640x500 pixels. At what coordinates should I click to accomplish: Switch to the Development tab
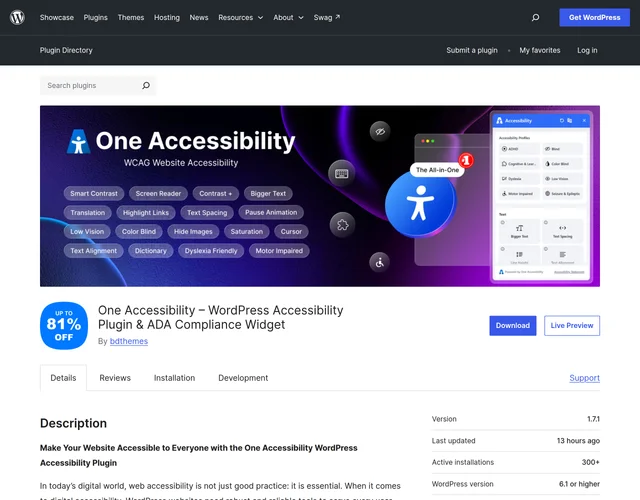[243, 378]
